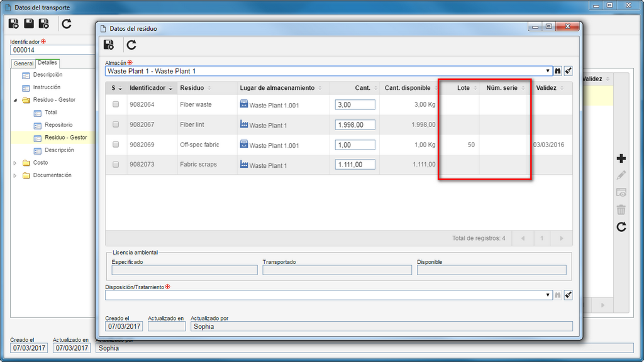Click quantity field showing 1,00
The height and width of the screenshot is (362, 644).
(x=355, y=145)
